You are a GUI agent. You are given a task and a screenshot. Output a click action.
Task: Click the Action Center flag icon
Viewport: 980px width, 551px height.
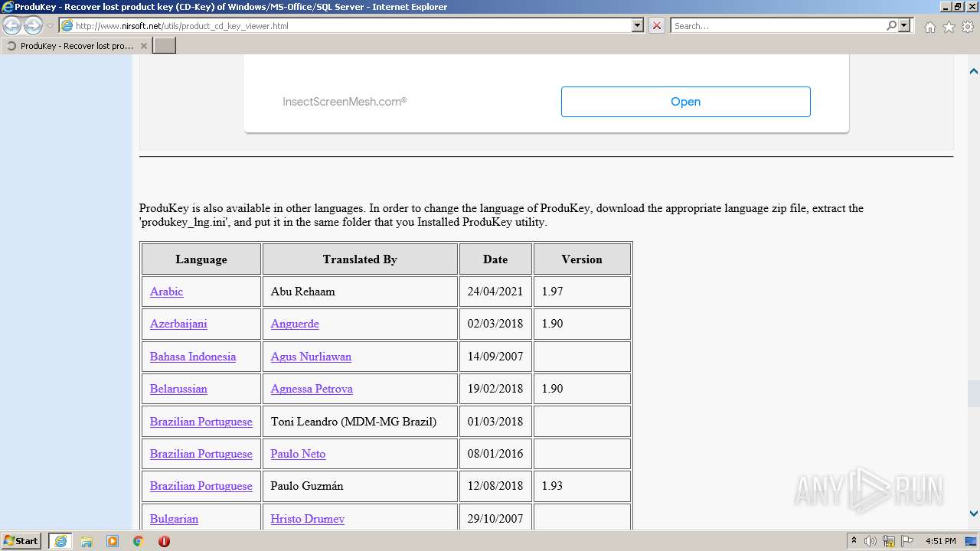907,541
